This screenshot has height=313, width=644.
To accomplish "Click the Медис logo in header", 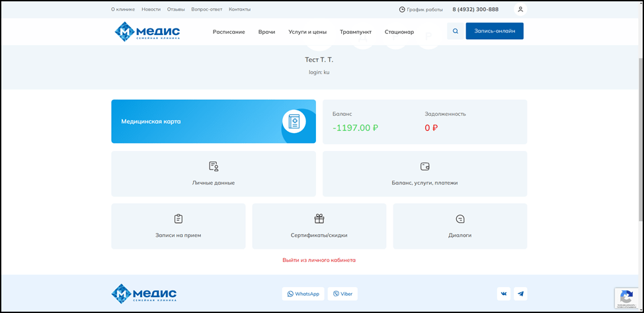I will (147, 31).
